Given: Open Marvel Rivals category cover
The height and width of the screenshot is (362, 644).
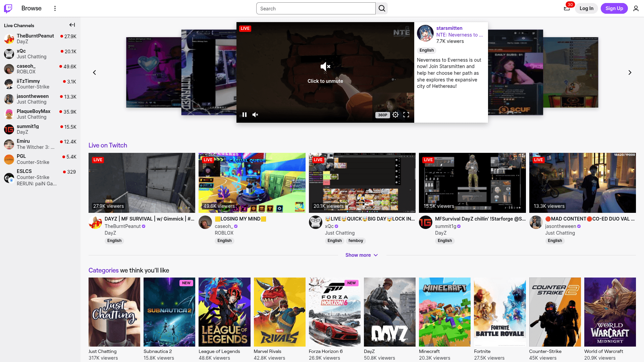Looking at the screenshot, I should pyautogui.click(x=279, y=312).
